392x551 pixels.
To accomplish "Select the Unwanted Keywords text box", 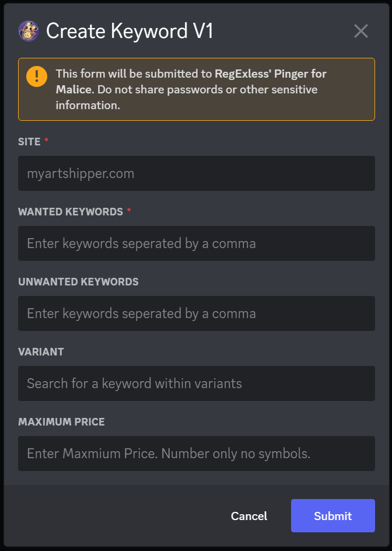I will coord(196,313).
